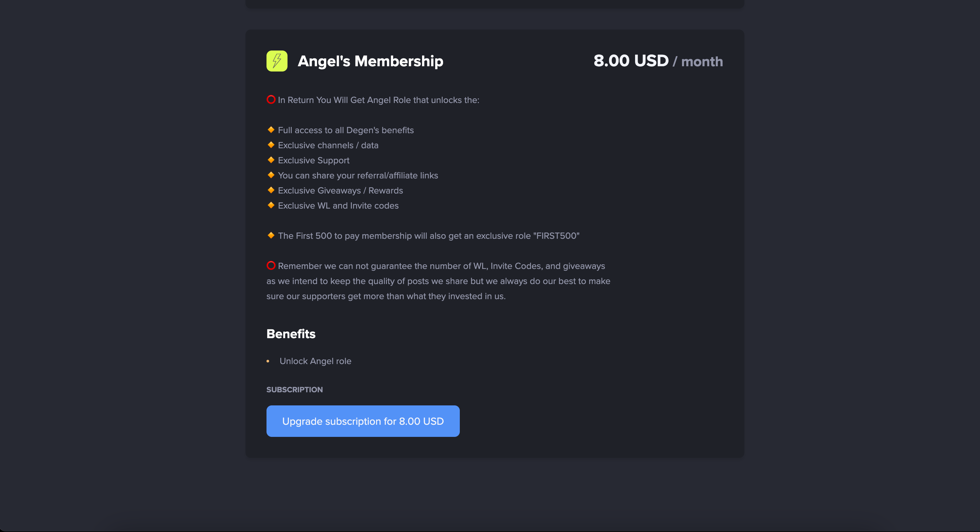Click the 'Full access to all Degen's benefits' text
980x532 pixels.
coord(346,130)
